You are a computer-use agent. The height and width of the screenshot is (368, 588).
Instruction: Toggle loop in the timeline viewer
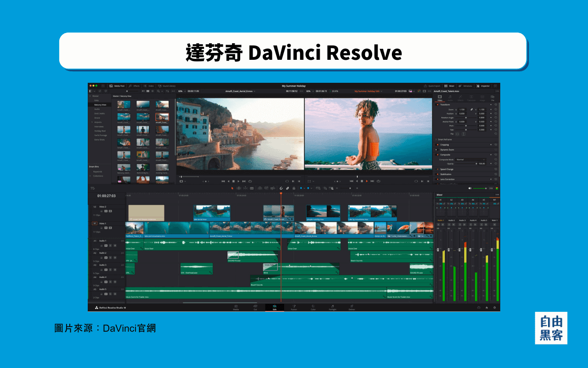point(378,181)
